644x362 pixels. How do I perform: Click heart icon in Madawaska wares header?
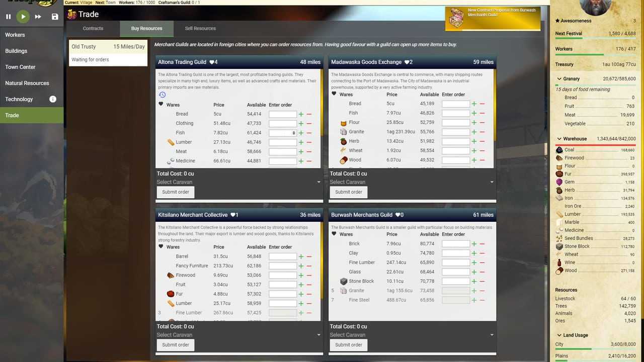pyautogui.click(x=334, y=94)
